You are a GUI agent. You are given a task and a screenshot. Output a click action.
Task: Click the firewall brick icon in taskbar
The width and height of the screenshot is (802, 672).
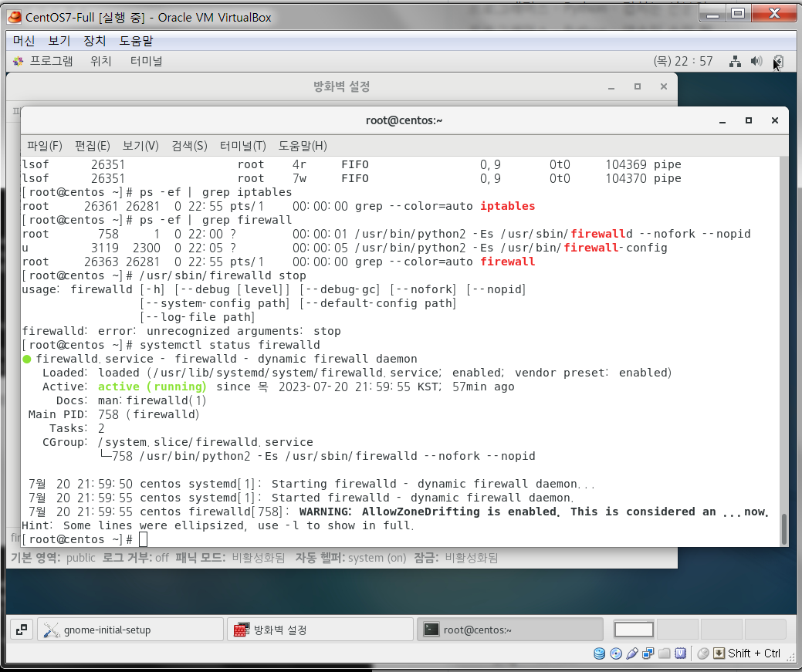242,630
